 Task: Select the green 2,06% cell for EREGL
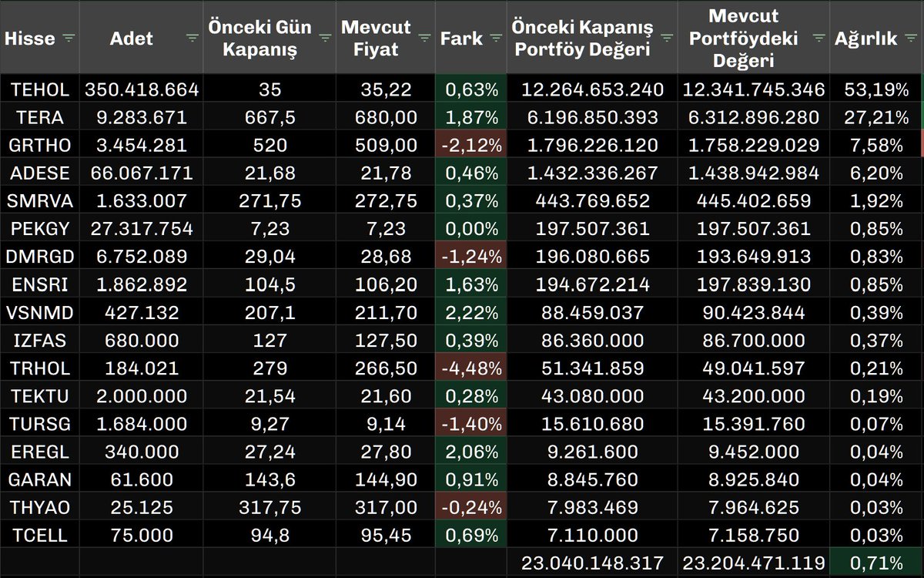(470, 451)
